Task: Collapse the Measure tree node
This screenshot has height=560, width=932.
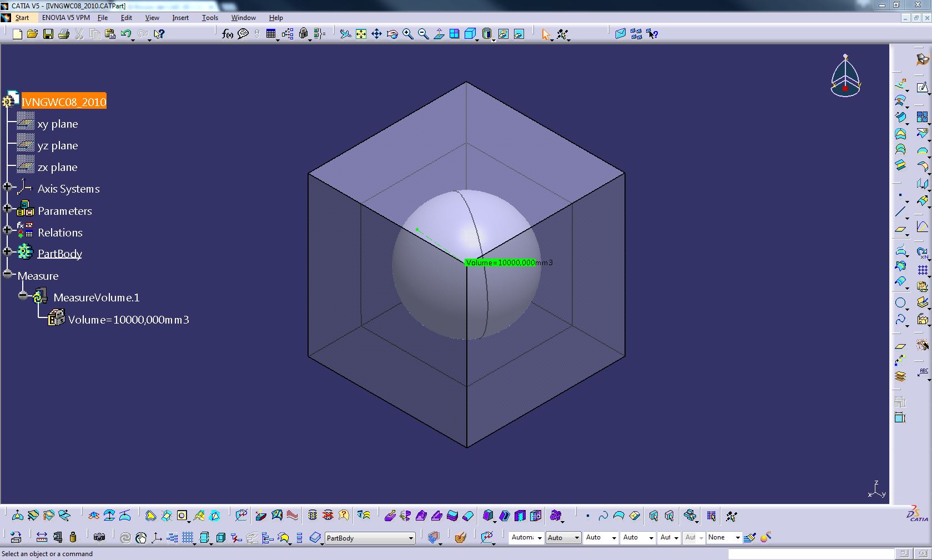Action: [x=7, y=274]
